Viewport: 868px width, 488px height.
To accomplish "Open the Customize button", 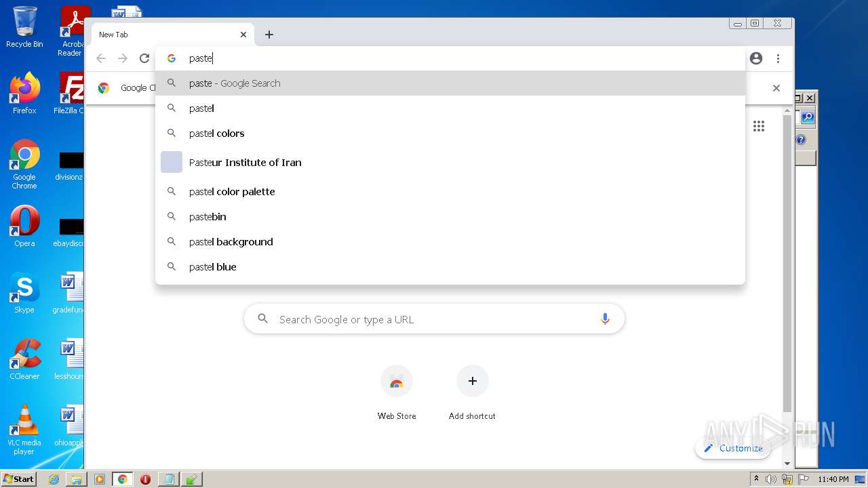I will [733, 448].
